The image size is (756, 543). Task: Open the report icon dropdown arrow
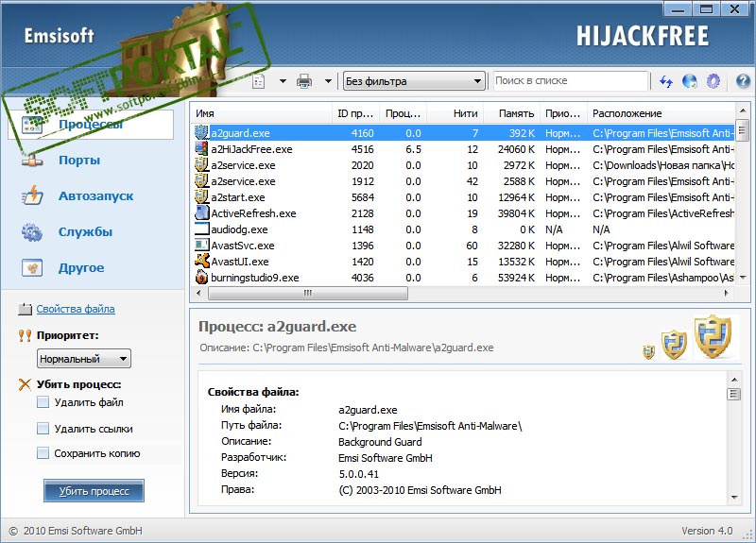pos(283,81)
